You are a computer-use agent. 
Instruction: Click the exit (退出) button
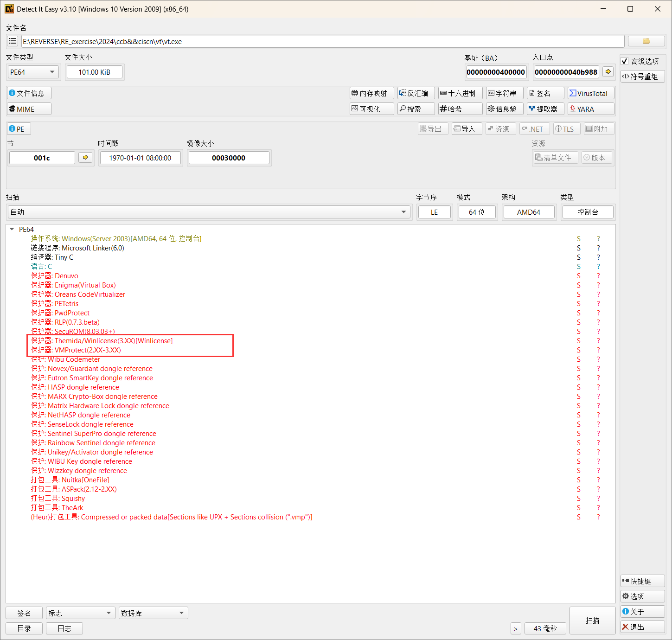coord(642,627)
